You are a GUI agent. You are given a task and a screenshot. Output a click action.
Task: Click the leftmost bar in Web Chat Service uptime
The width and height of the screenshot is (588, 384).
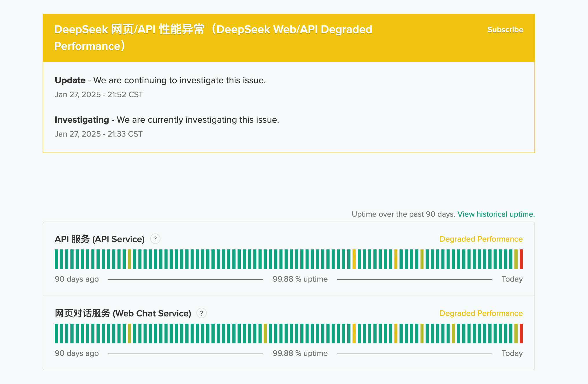pyautogui.click(x=56, y=334)
